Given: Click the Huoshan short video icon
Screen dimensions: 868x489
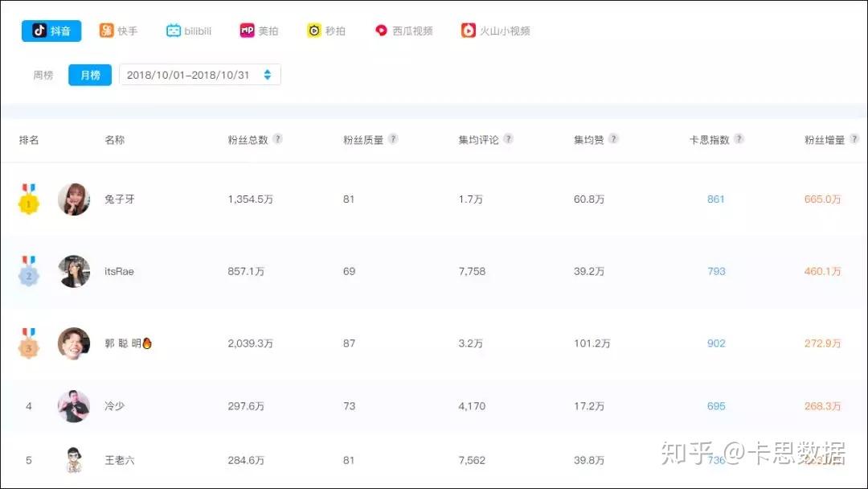Looking at the screenshot, I should (x=469, y=31).
